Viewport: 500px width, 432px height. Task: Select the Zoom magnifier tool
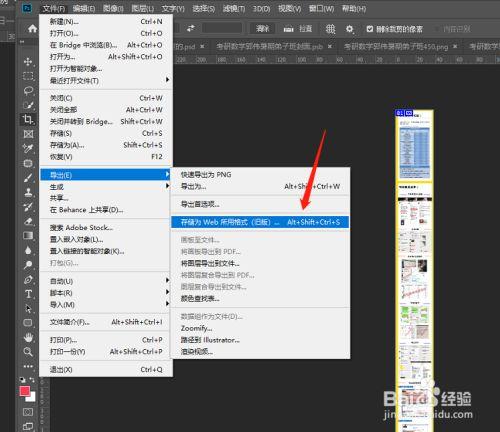(28, 352)
